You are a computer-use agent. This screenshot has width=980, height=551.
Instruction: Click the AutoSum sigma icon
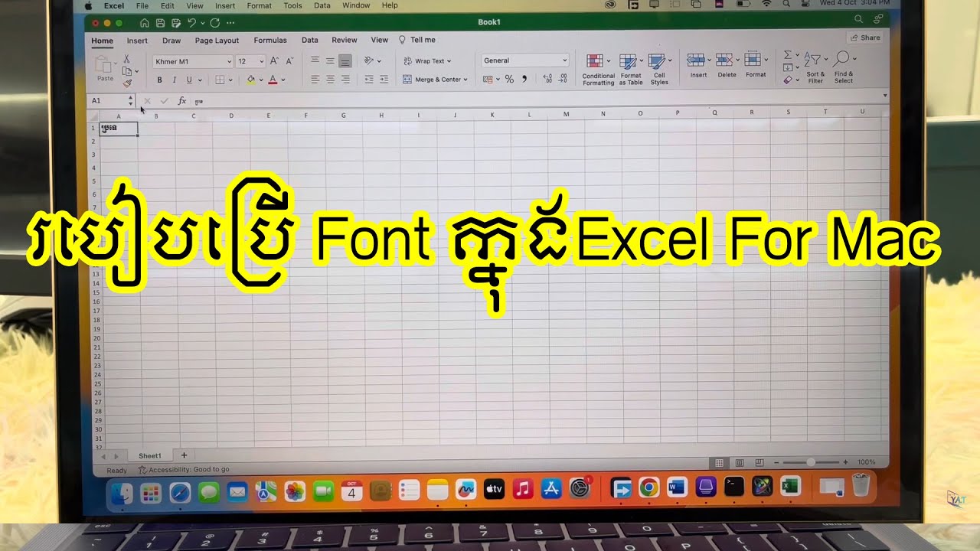click(788, 56)
